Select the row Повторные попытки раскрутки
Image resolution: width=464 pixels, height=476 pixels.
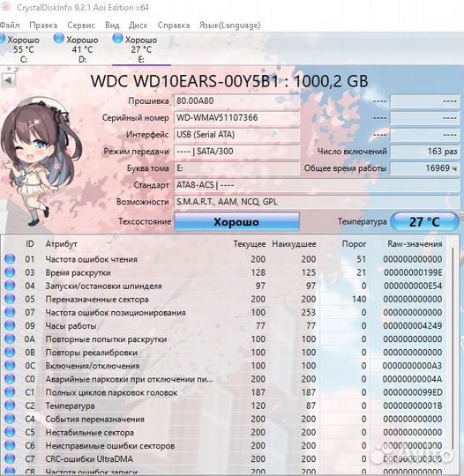click(223, 339)
